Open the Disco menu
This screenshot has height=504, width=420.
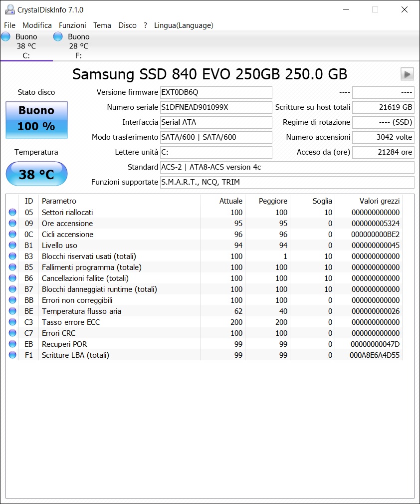click(x=127, y=25)
